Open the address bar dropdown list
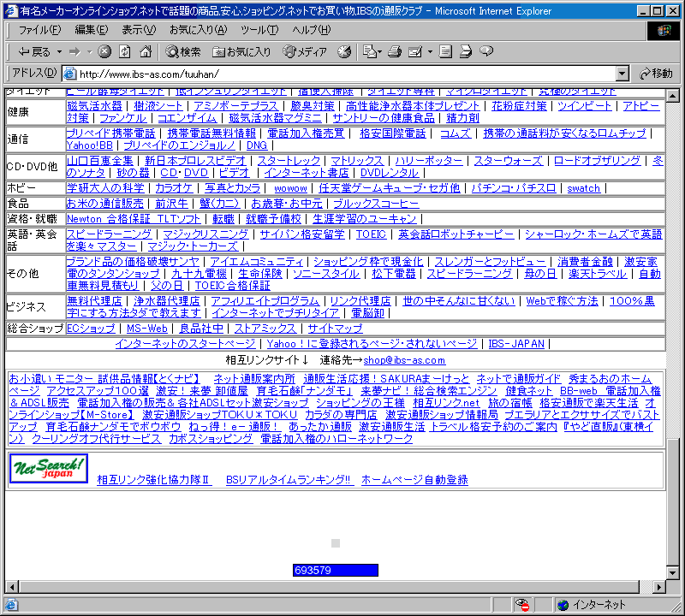Viewport: 685px width, 616px height. (622, 74)
